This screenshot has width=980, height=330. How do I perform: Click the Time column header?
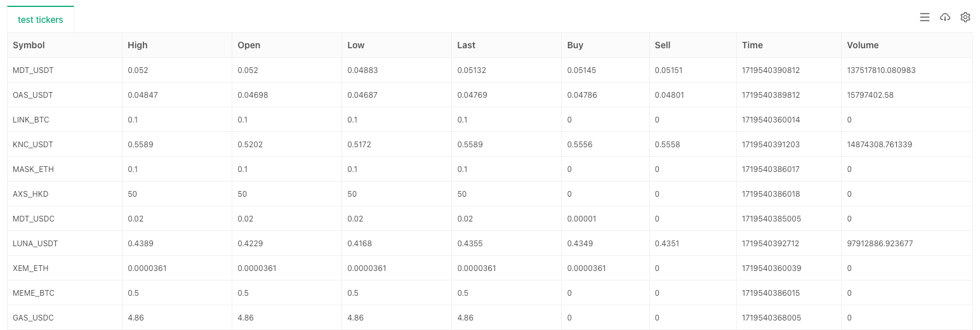click(x=752, y=45)
